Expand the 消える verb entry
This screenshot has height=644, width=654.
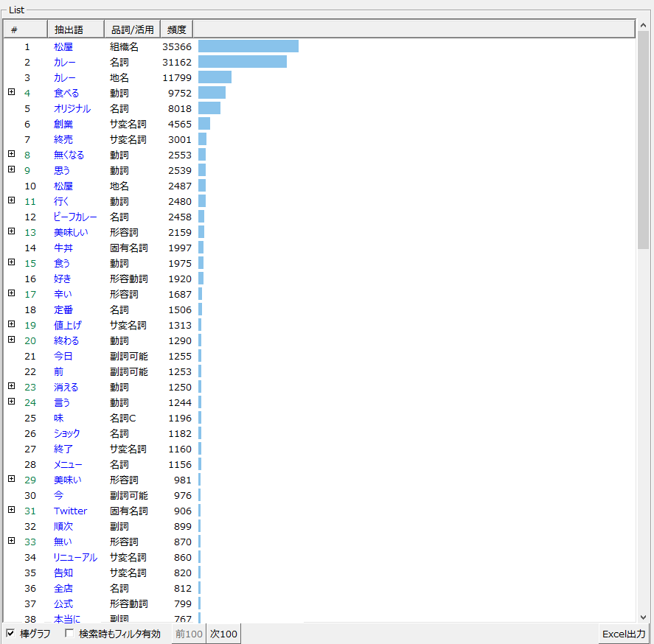(x=11, y=386)
